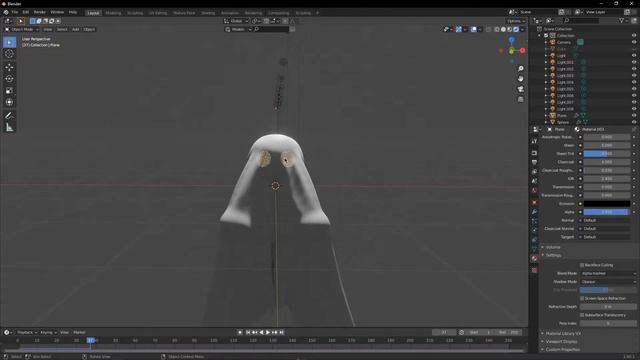Open the Render properties tab icon

534,153
